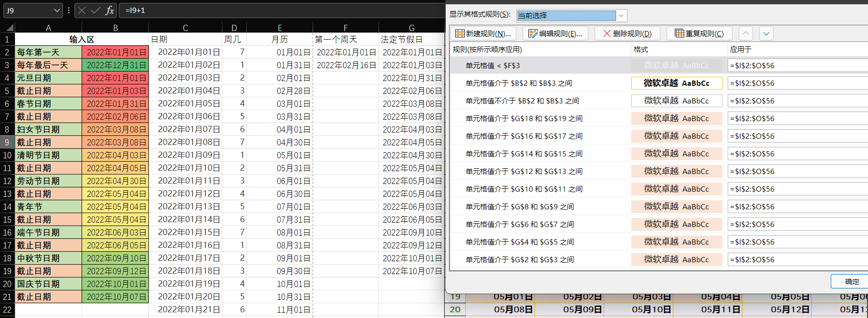Click the OK (确定) button in rules dialog

(x=852, y=281)
